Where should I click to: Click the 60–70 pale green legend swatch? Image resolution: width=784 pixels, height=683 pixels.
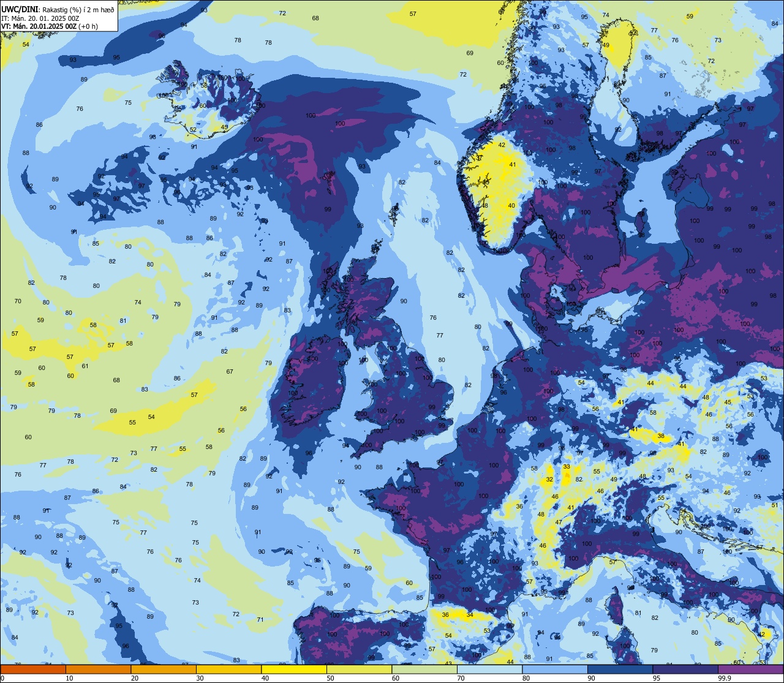pos(424,670)
